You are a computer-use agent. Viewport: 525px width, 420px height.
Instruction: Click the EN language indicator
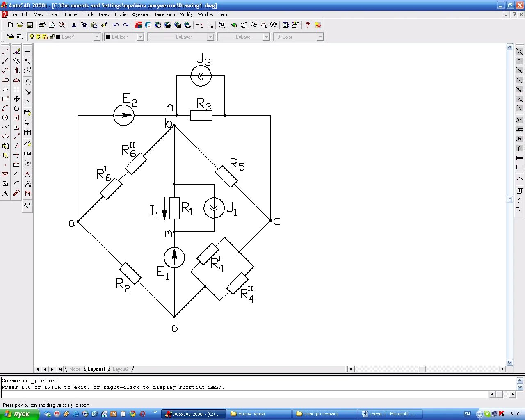[467, 414]
